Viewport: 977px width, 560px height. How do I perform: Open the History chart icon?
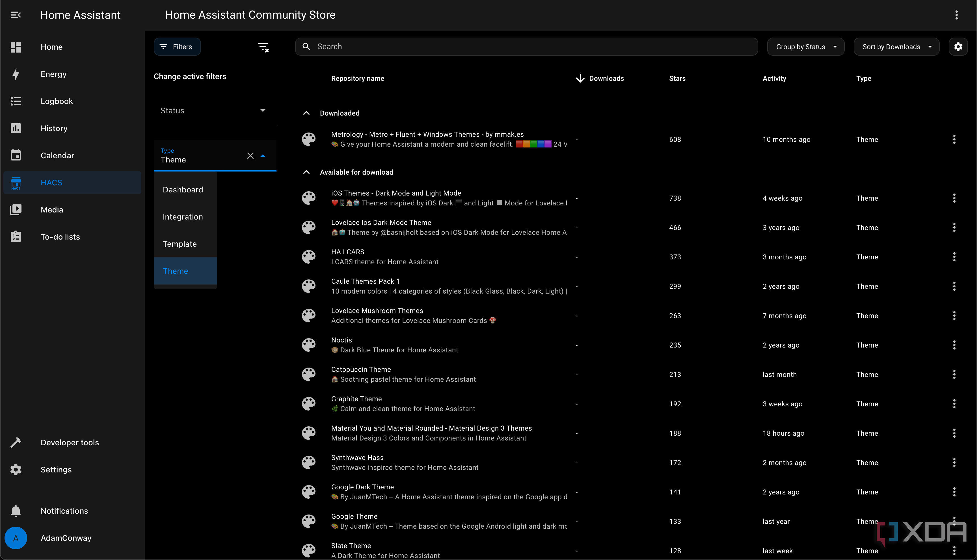point(16,128)
